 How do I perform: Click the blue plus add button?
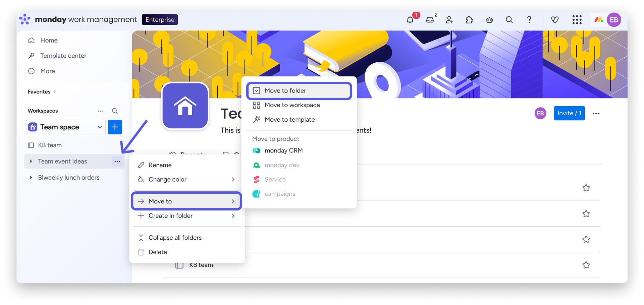[x=115, y=127]
